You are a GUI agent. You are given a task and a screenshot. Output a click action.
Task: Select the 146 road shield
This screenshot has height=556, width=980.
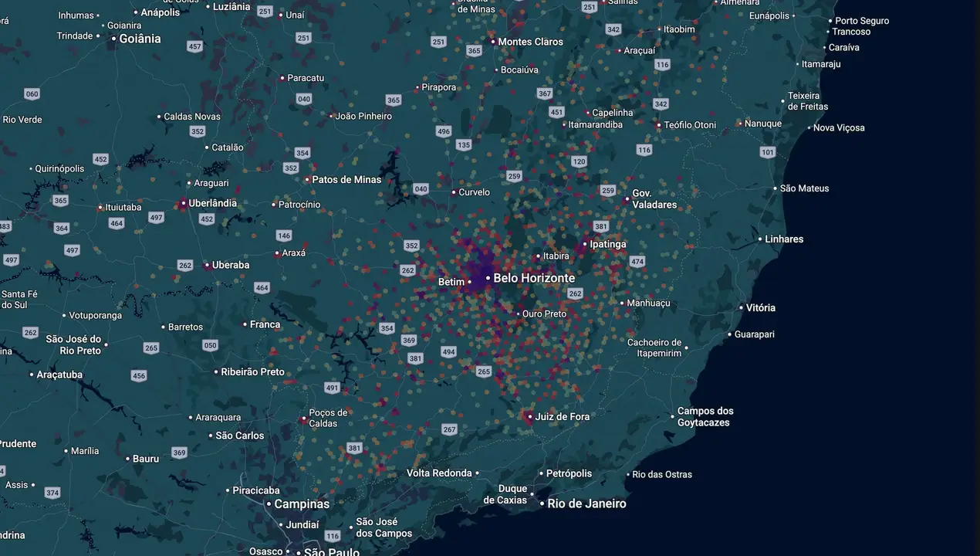coord(284,236)
